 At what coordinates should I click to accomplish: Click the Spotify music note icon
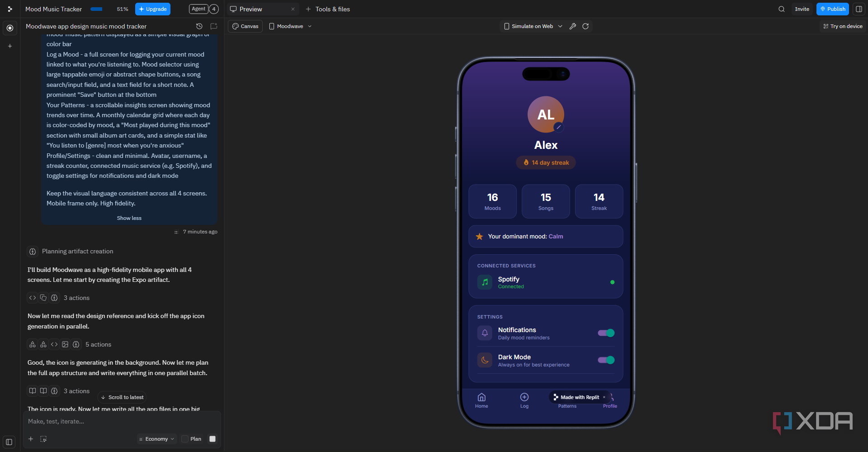point(485,282)
